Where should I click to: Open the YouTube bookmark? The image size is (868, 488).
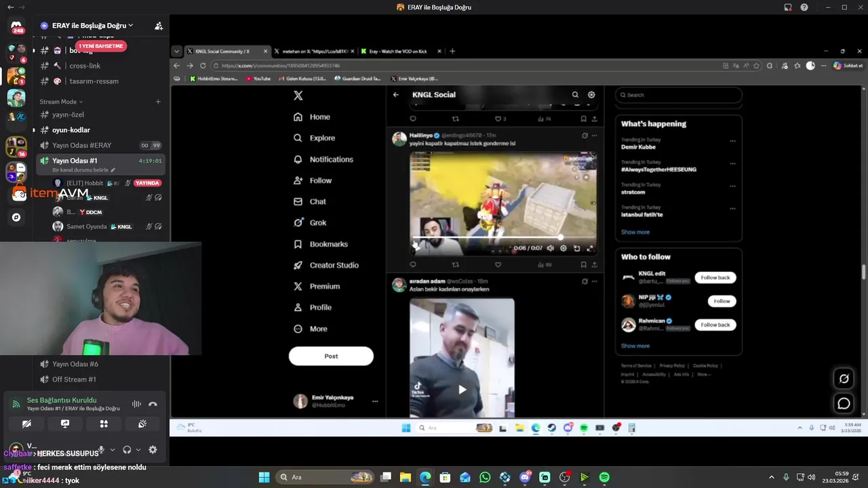click(x=258, y=79)
